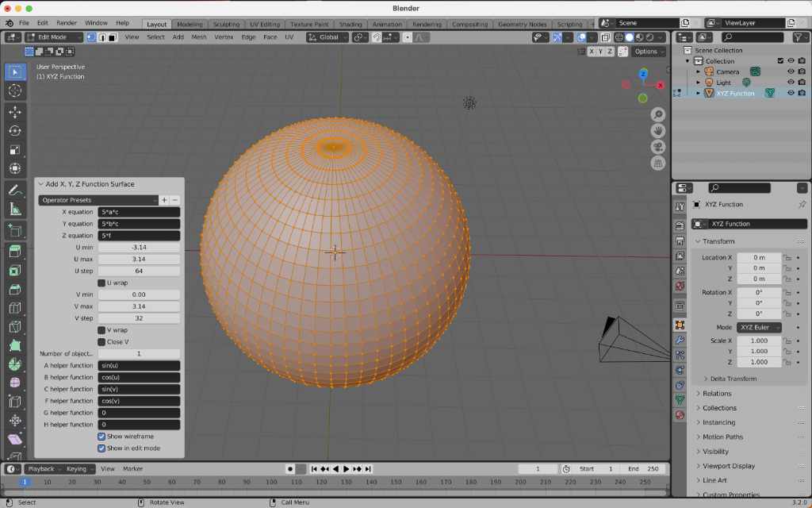Viewport: 812px width, 508px height.
Task: Switch to face select mode icon
Action: [x=113, y=37]
